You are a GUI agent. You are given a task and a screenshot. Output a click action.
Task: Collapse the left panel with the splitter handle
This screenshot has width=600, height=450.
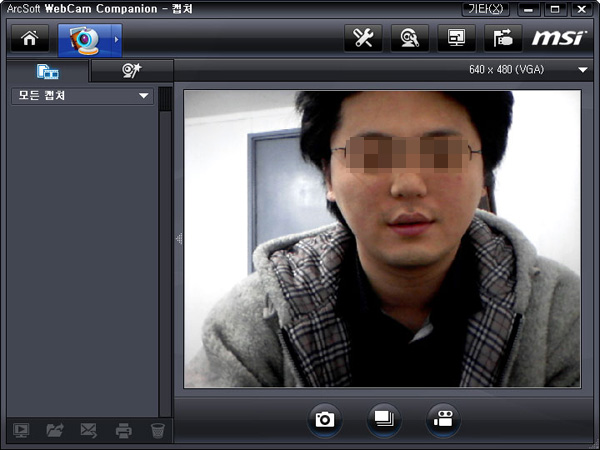(x=179, y=239)
